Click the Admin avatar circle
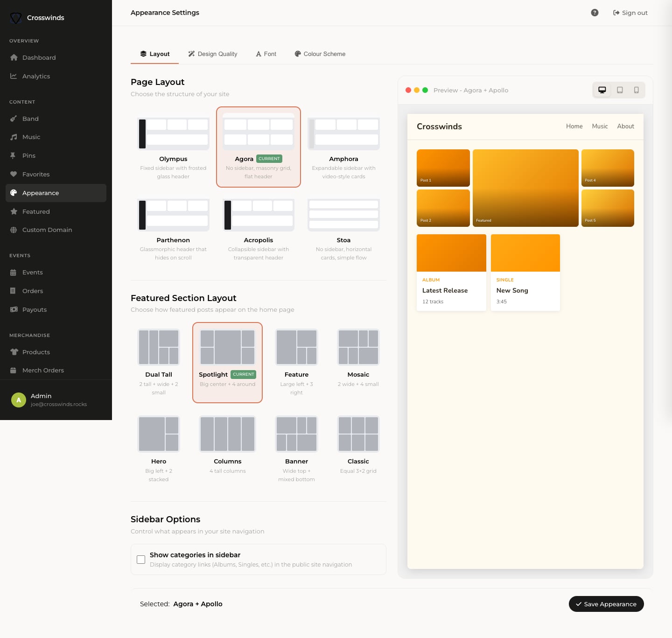 19,400
